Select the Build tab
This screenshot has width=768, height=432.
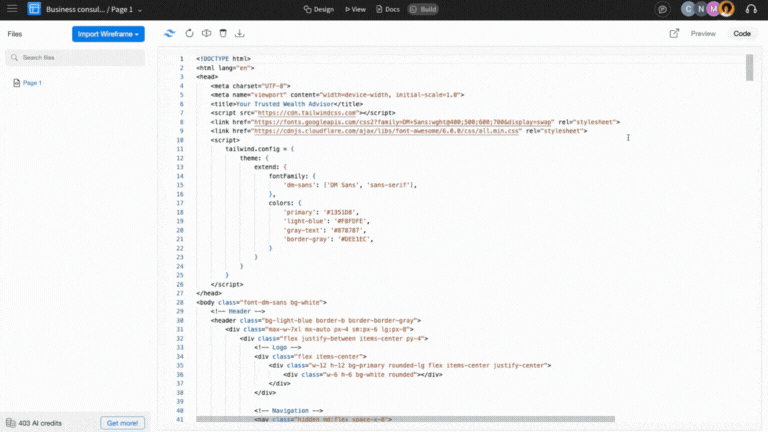click(x=423, y=9)
